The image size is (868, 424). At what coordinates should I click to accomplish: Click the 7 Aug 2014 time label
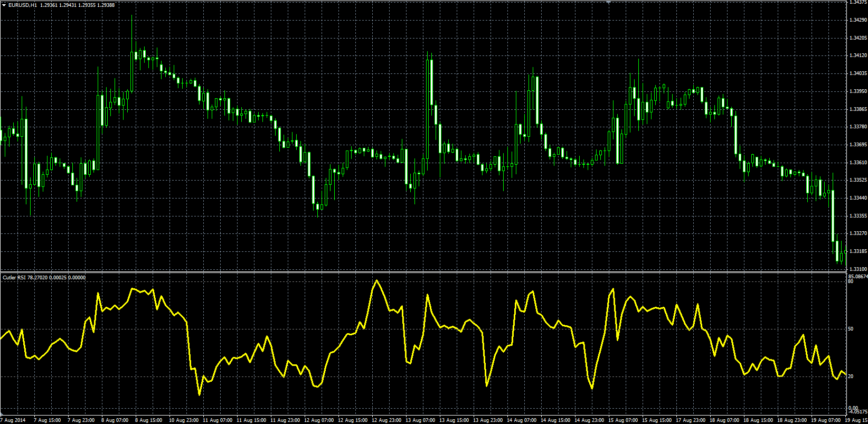[13, 420]
